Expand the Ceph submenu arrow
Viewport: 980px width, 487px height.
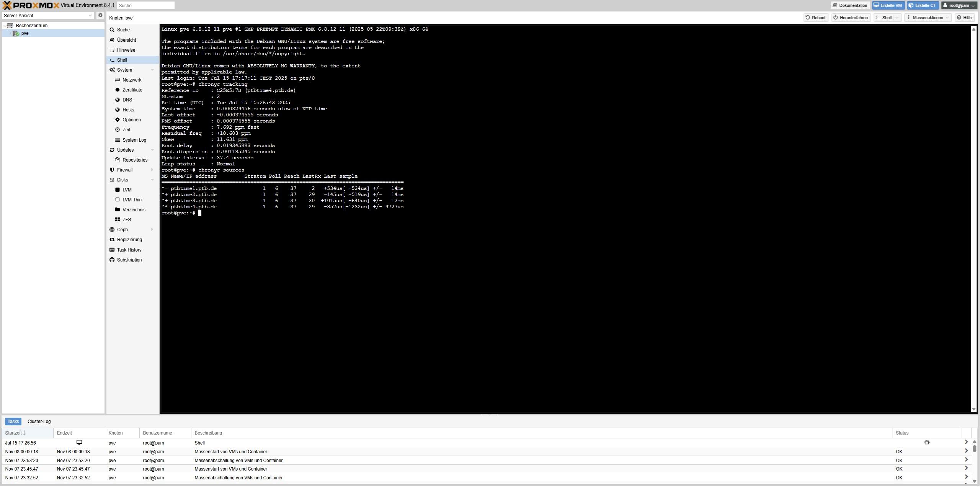click(x=152, y=230)
